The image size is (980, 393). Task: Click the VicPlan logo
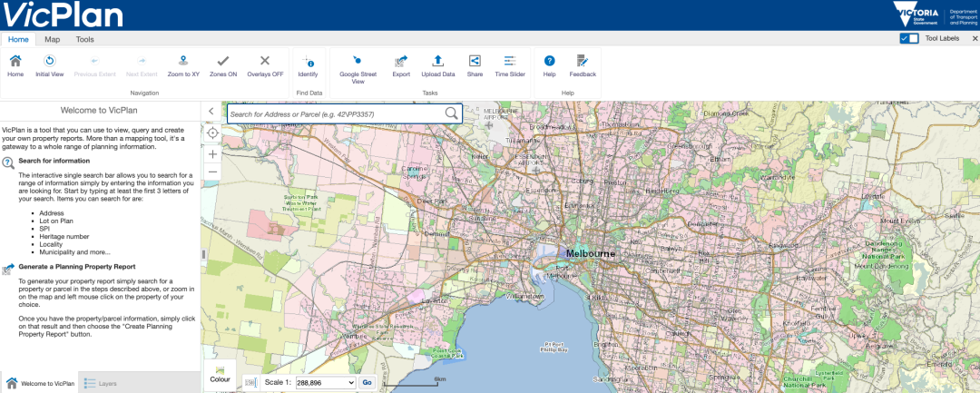coord(62,15)
